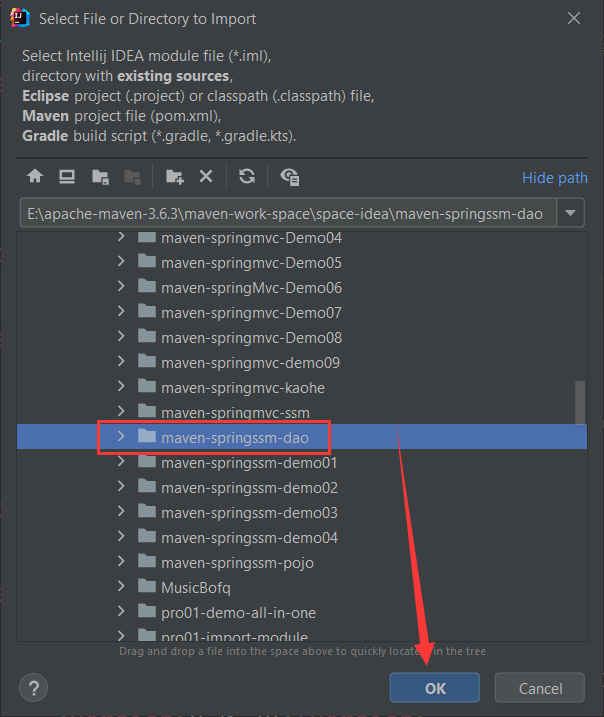Screen dimensions: 604x717
Task: Select maven-springmvc-kaohe in the tree
Action: point(243,388)
